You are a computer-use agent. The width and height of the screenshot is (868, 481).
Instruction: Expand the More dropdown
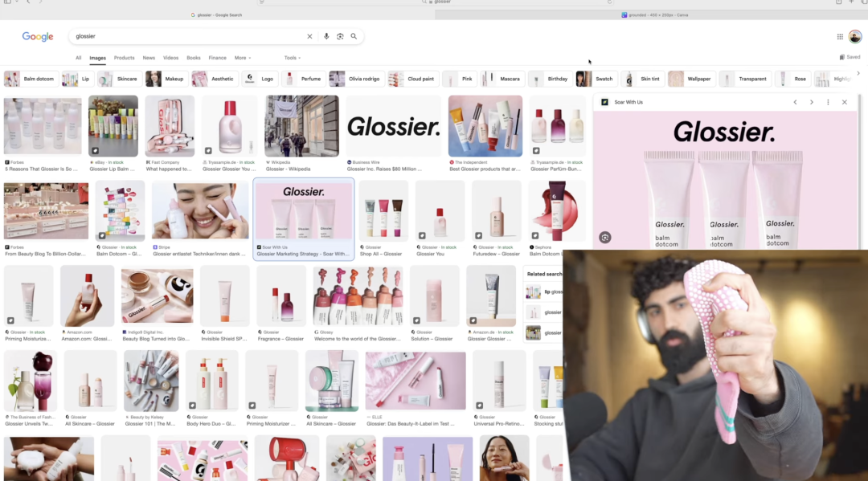tap(243, 58)
